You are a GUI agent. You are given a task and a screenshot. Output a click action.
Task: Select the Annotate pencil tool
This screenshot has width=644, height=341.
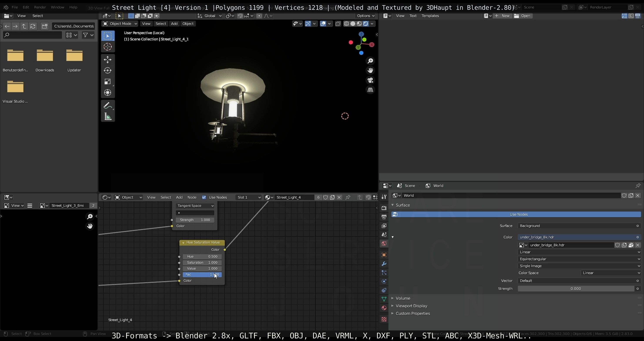pyautogui.click(x=107, y=106)
